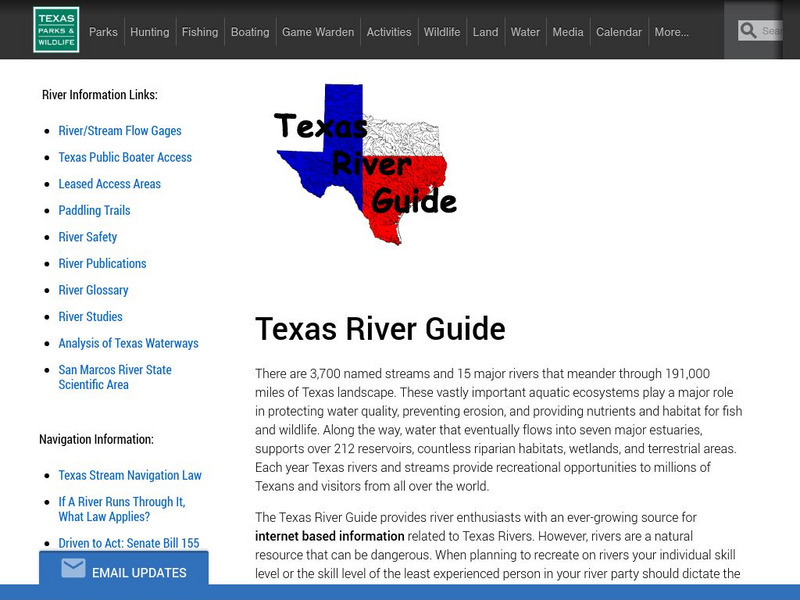This screenshot has height=600, width=800.
Task: Click into the search input field
Action: pyautogui.click(x=775, y=30)
